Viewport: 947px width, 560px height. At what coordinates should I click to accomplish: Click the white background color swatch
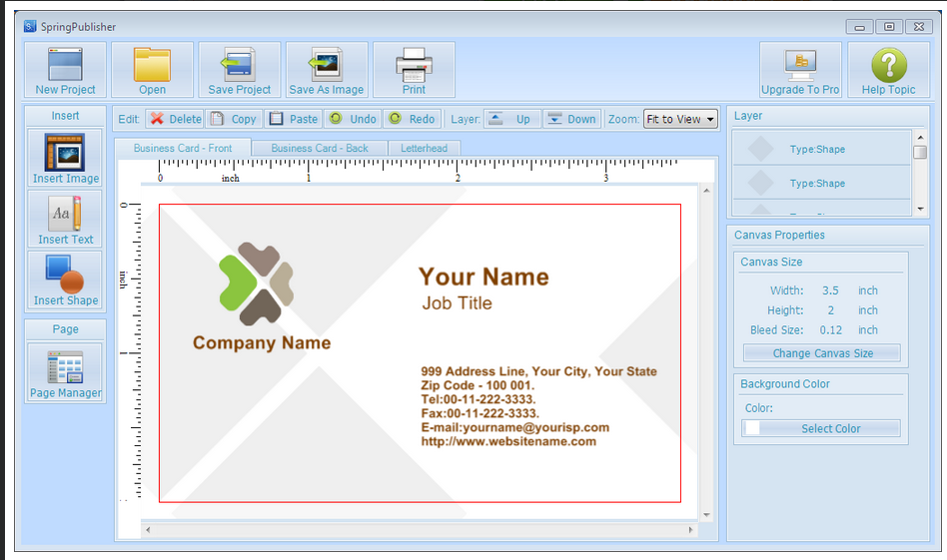[752, 428]
